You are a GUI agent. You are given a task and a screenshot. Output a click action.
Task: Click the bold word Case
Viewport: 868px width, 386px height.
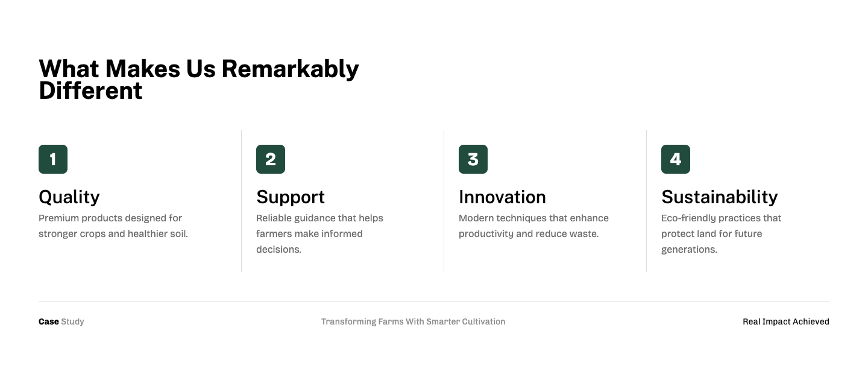pos(48,321)
